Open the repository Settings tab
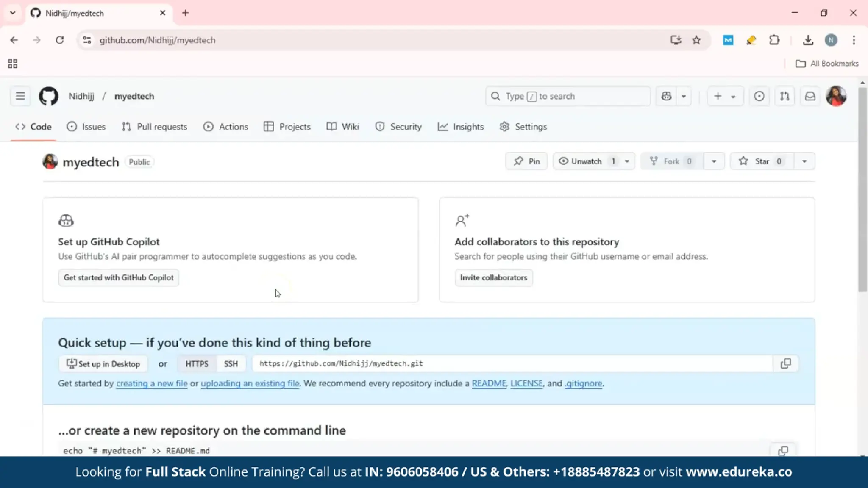 click(x=523, y=127)
